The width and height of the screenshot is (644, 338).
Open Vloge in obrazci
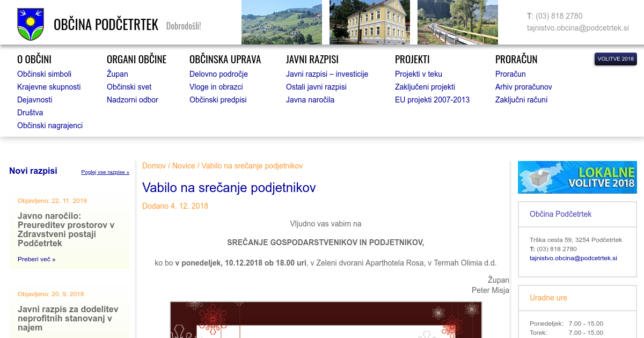click(216, 87)
